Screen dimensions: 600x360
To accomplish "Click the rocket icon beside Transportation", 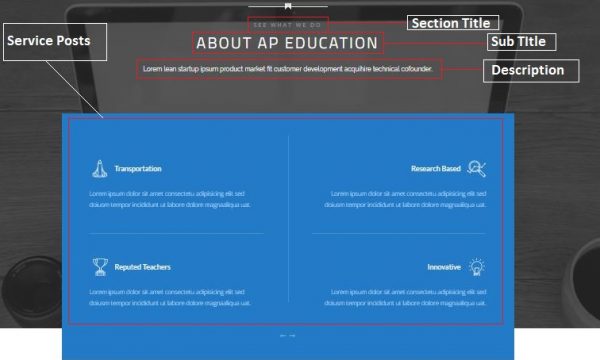I will coord(99,169).
